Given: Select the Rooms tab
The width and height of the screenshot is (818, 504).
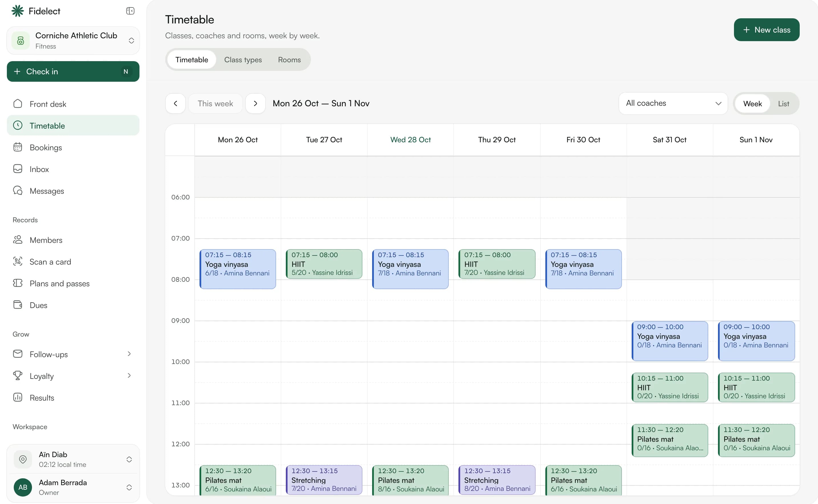Looking at the screenshot, I should 289,60.
